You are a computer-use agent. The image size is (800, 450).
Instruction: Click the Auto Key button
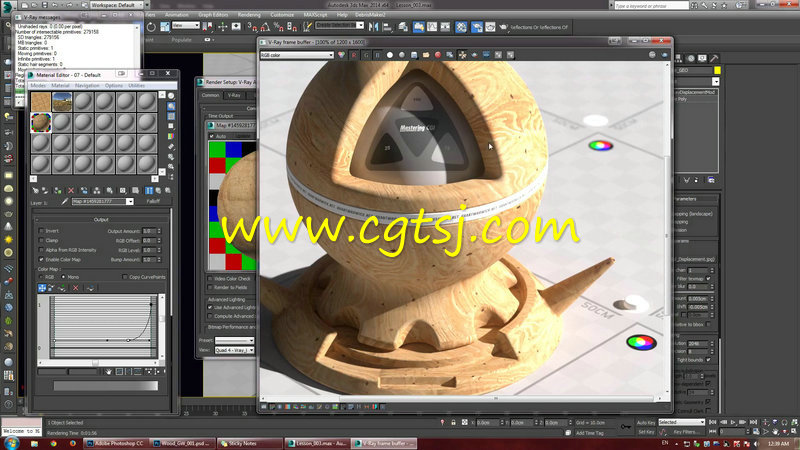646,422
